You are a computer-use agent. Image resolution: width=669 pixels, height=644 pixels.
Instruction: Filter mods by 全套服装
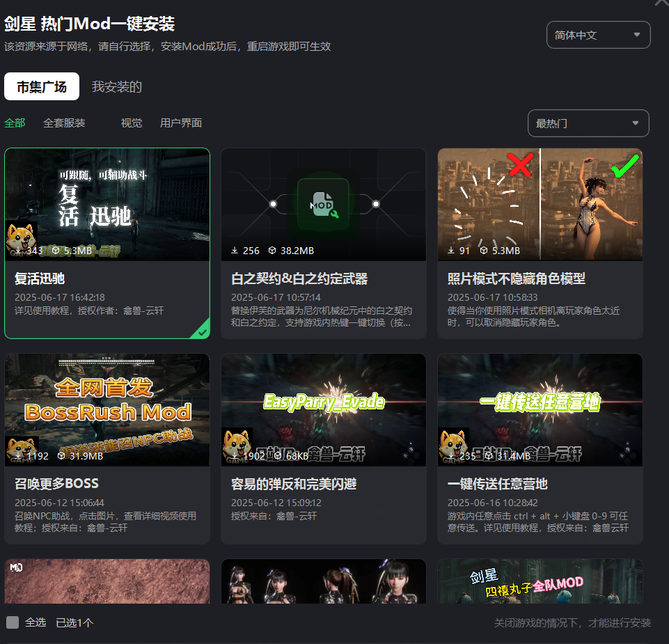click(64, 123)
